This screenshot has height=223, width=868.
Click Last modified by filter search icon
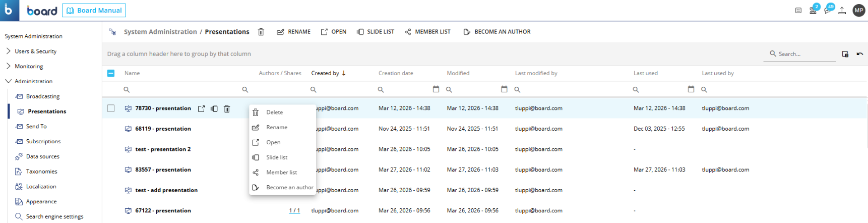click(x=517, y=89)
